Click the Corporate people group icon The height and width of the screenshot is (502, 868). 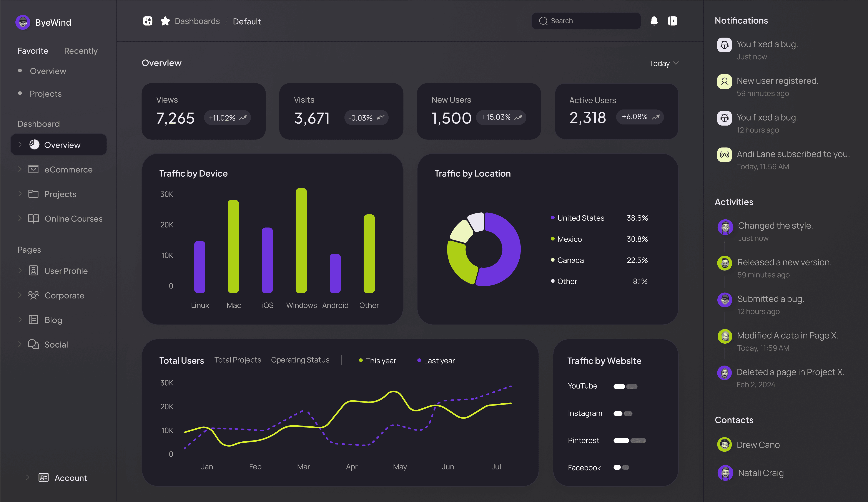[x=33, y=295]
